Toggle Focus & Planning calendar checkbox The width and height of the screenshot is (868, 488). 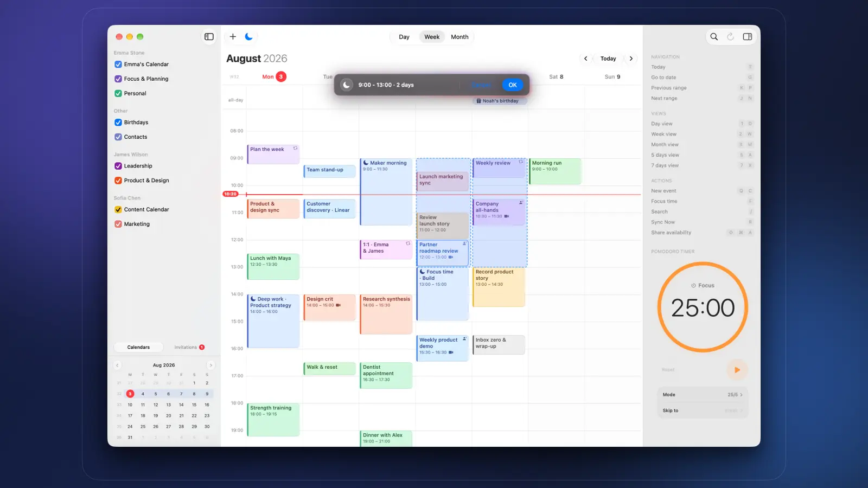pos(118,79)
